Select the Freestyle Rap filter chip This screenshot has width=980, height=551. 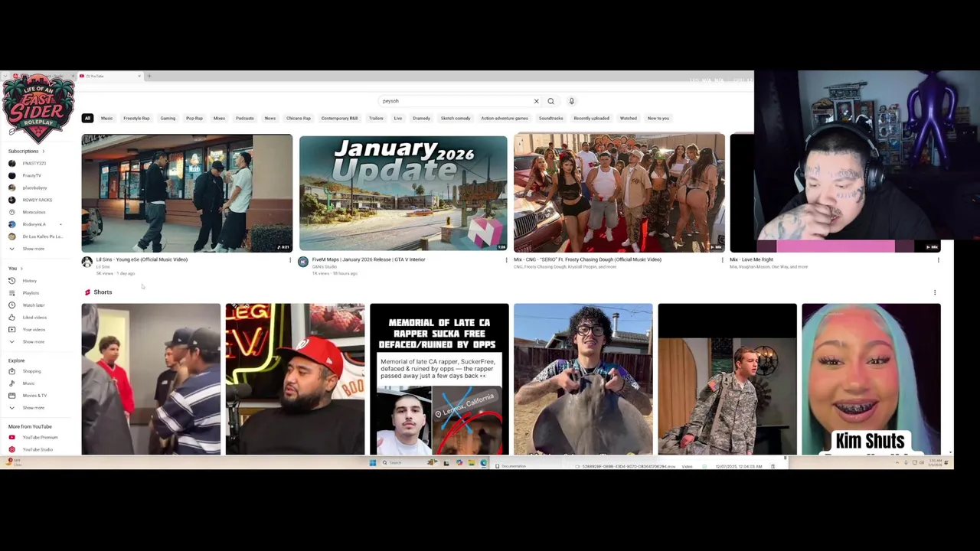coord(136,118)
